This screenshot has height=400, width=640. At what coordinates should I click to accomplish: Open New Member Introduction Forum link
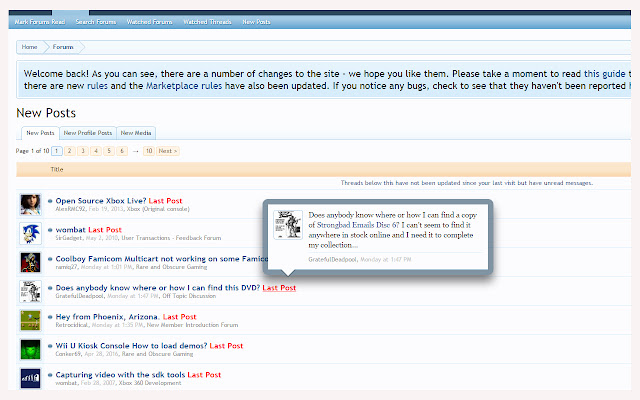[x=192, y=325]
